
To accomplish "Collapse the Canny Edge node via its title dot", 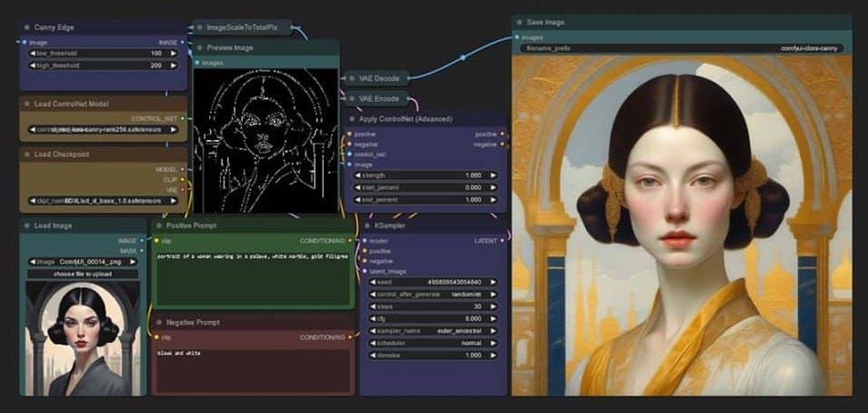I will [27, 27].
